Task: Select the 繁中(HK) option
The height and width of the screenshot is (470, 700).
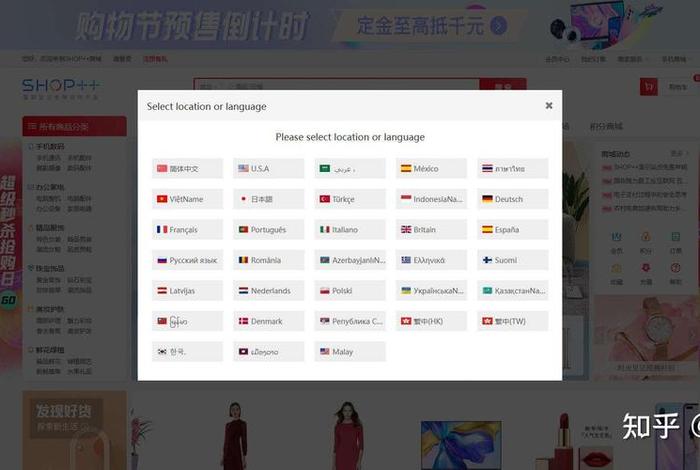Action: 431,321
